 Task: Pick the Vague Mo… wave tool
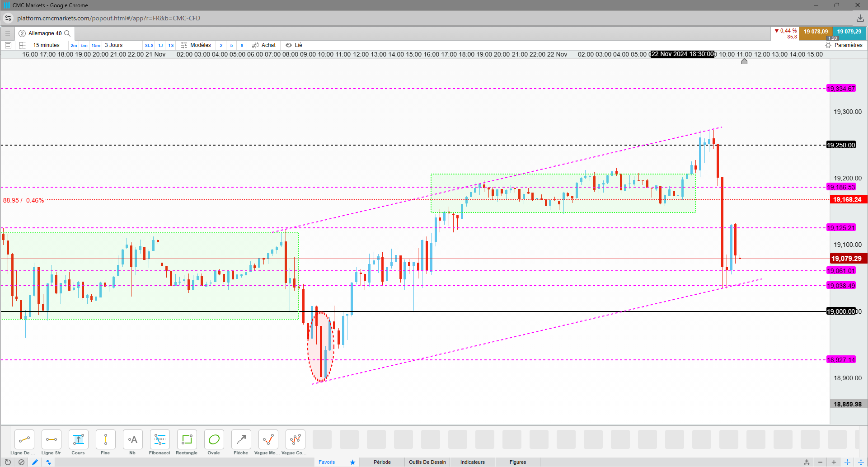pyautogui.click(x=268, y=440)
